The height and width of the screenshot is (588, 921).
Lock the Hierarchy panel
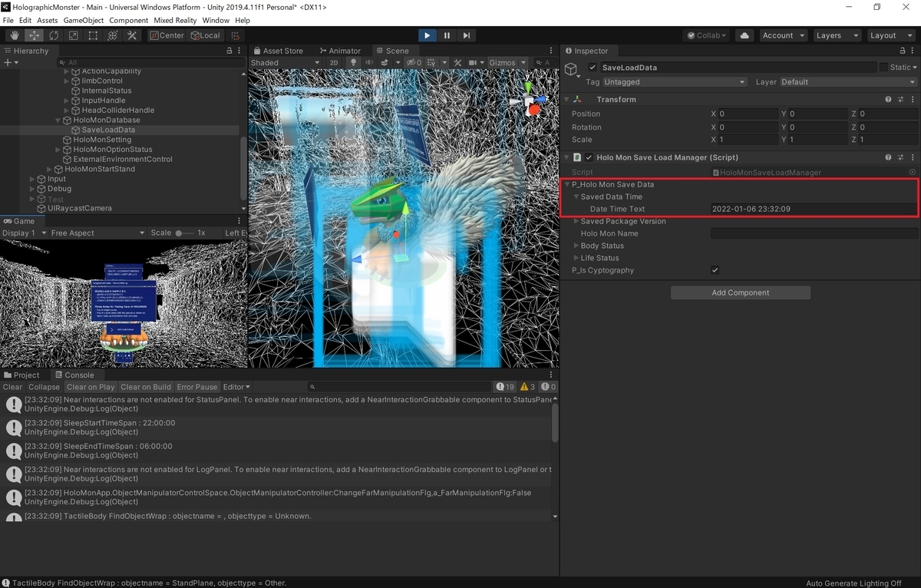(x=229, y=51)
